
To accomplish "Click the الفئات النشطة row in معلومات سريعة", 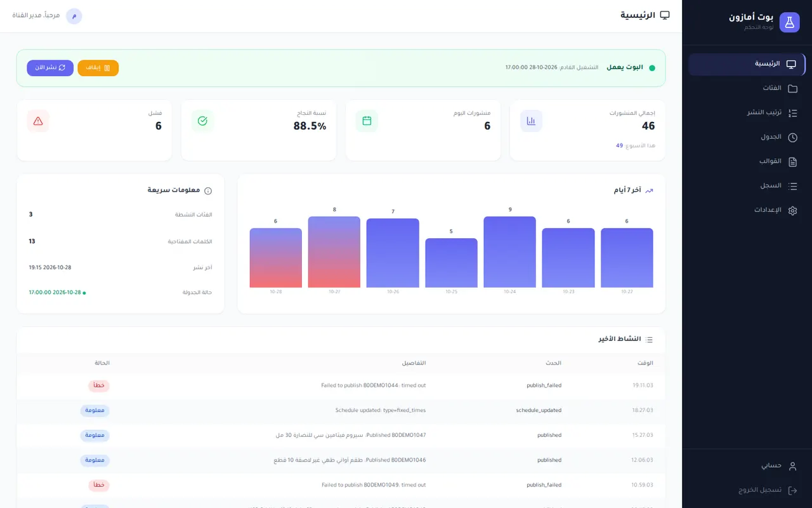I will click(x=121, y=215).
